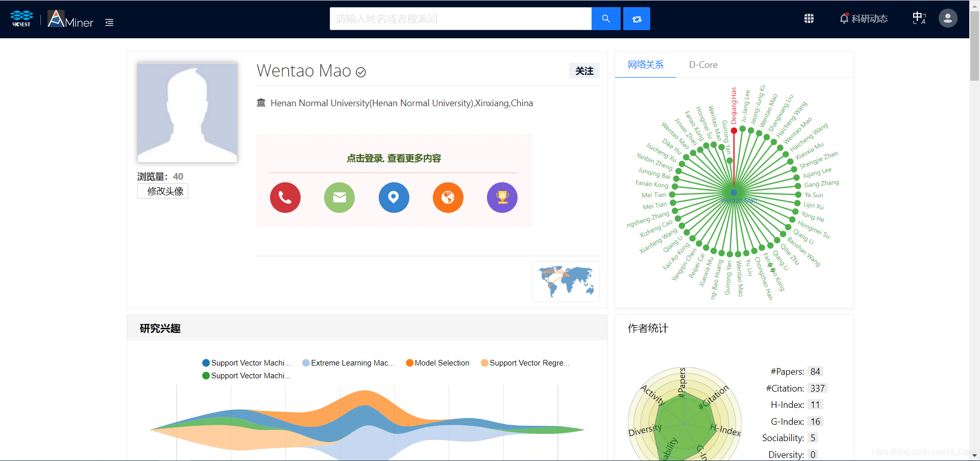Image resolution: width=980 pixels, height=461 pixels.
Task: Click the Wentao Mao name heading
Action: pos(304,70)
